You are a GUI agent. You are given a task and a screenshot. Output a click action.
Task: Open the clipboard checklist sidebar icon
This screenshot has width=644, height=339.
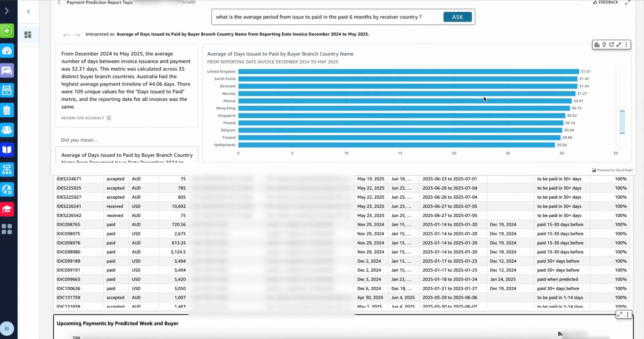pos(7,110)
